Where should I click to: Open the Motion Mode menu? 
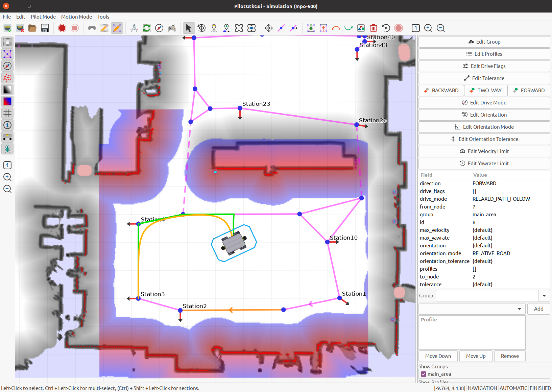pyautogui.click(x=76, y=17)
